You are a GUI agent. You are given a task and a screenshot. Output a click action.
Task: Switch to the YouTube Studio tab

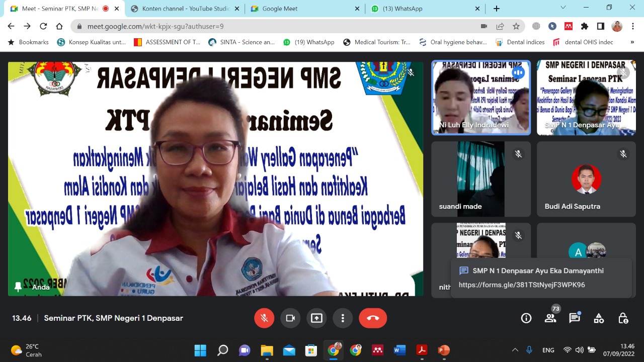185,9
